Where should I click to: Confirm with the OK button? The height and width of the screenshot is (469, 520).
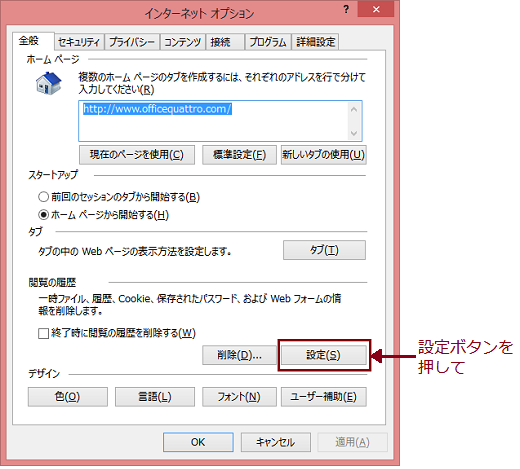(x=198, y=442)
